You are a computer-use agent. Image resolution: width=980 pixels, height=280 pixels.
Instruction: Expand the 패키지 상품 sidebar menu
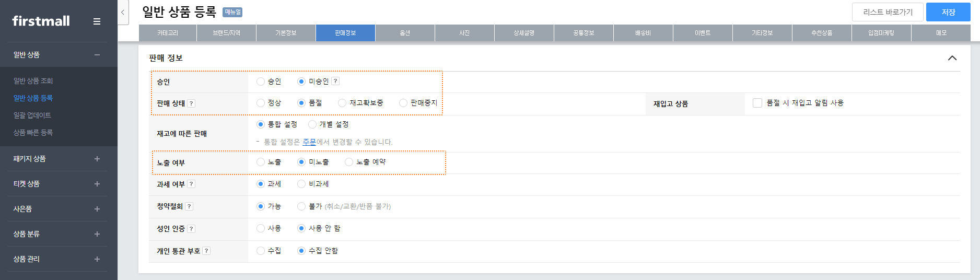point(97,159)
